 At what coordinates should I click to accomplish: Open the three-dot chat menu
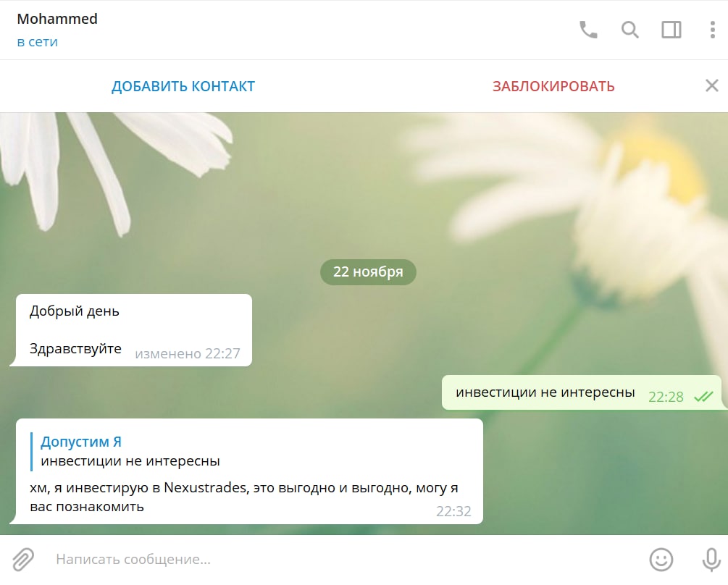click(712, 30)
